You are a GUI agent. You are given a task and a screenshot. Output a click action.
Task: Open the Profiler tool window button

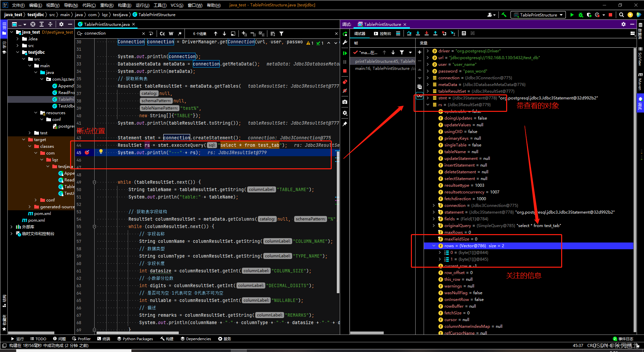tap(82, 339)
